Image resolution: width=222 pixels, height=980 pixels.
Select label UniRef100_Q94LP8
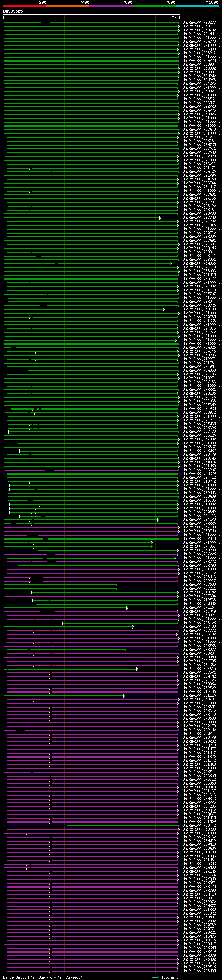pyautogui.click(x=199, y=520)
